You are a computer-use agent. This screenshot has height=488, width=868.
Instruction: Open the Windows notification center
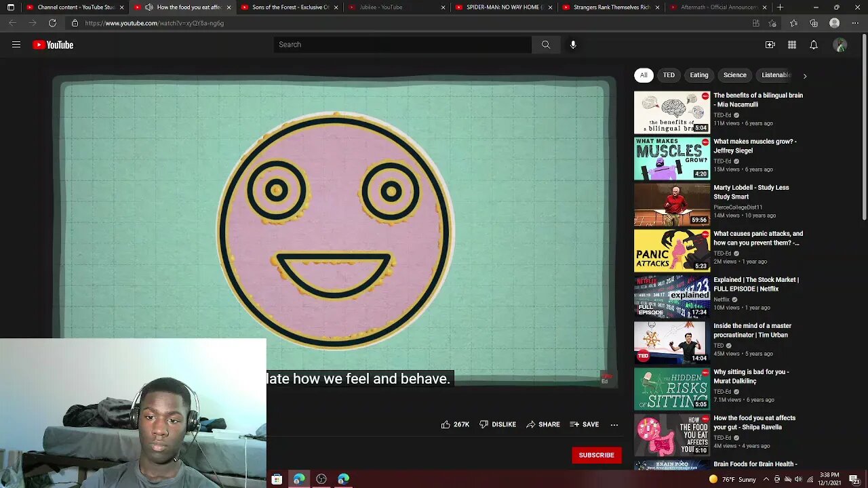coord(854,479)
